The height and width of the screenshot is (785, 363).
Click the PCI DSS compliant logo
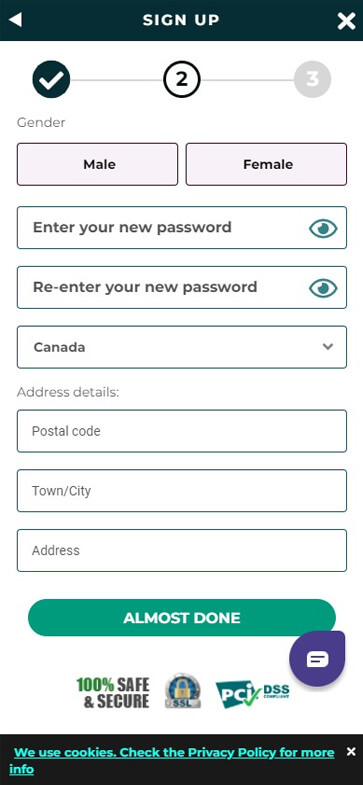coord(252,694)
